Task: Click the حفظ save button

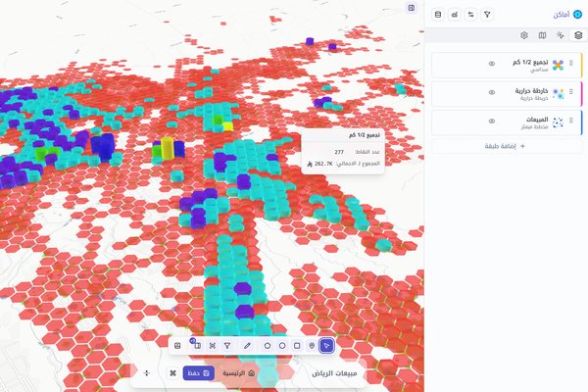Action: (x=199, y=372)
